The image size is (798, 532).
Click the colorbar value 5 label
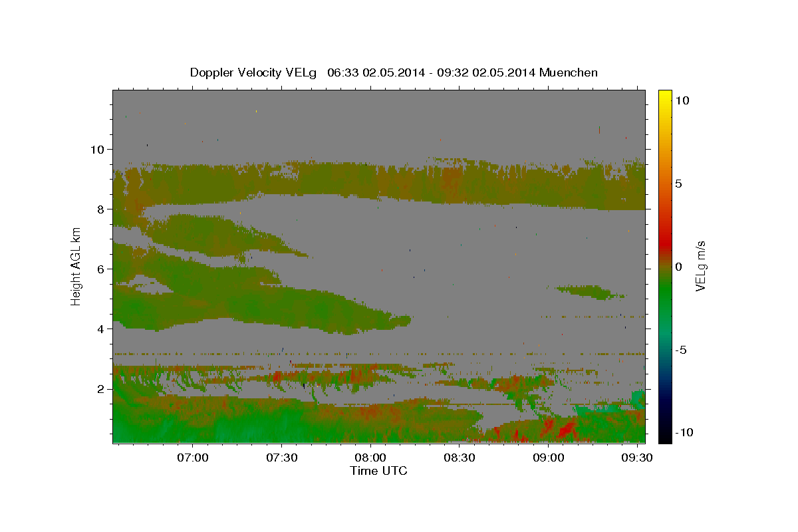[680, 184]
